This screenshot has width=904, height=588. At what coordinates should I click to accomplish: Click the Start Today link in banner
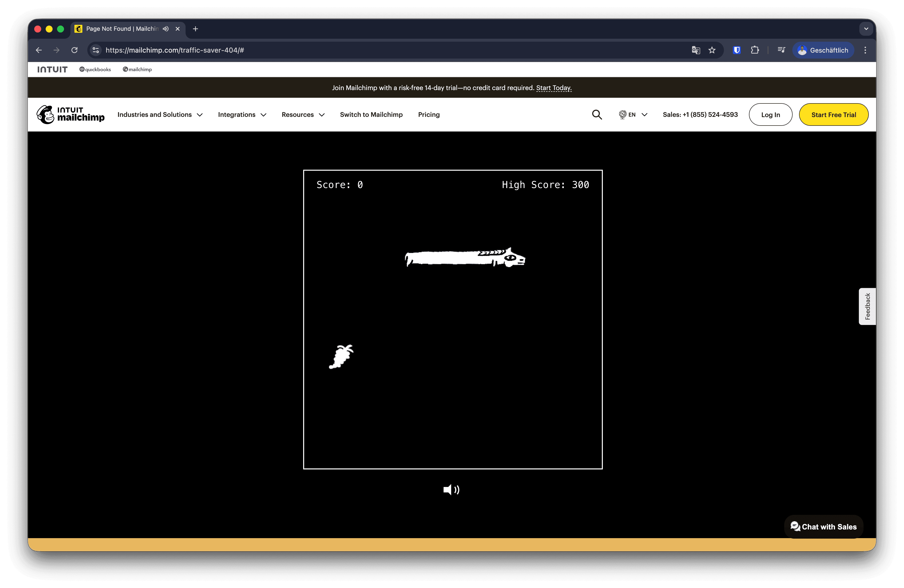click(554, 88)
